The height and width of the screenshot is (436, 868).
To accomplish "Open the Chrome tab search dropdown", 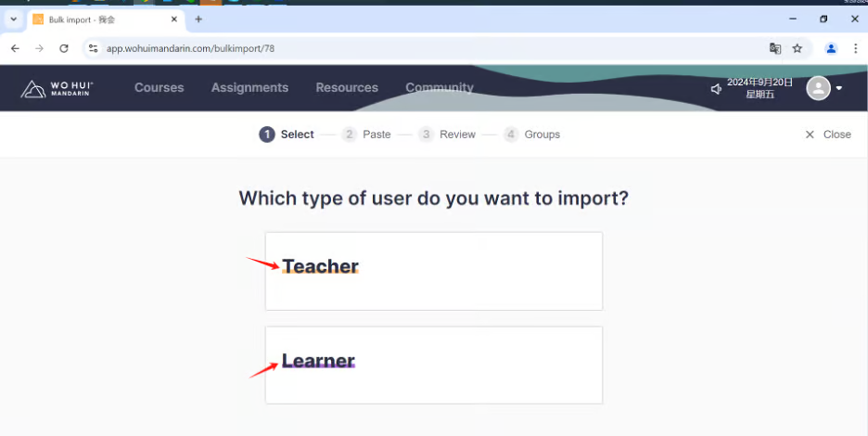I will coord(13,19).
